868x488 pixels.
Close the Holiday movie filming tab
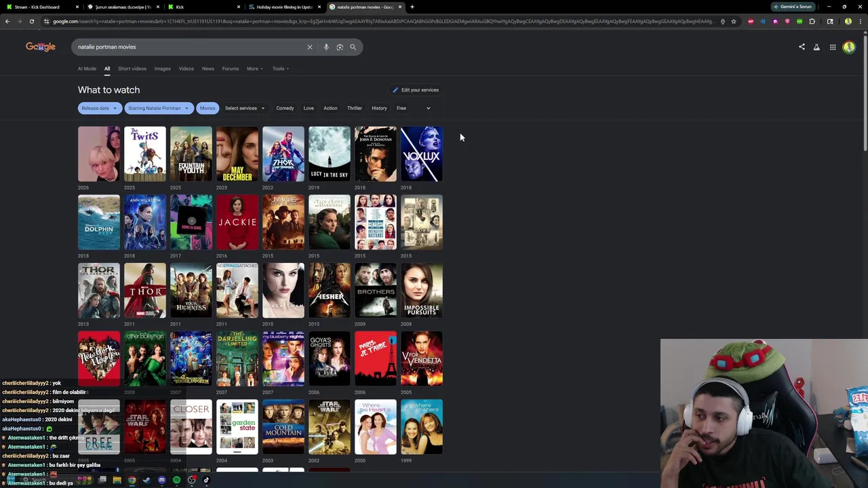[x=319, y=7]
